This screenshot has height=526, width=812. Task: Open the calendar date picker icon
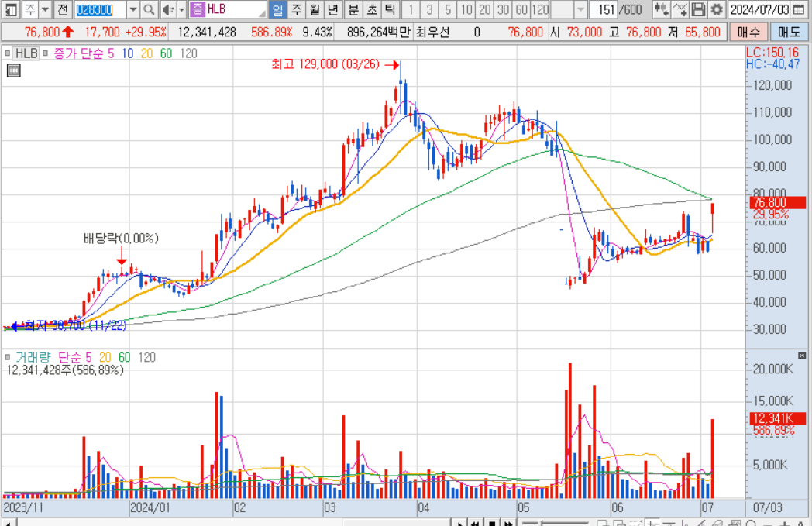[x=799, y=9]
